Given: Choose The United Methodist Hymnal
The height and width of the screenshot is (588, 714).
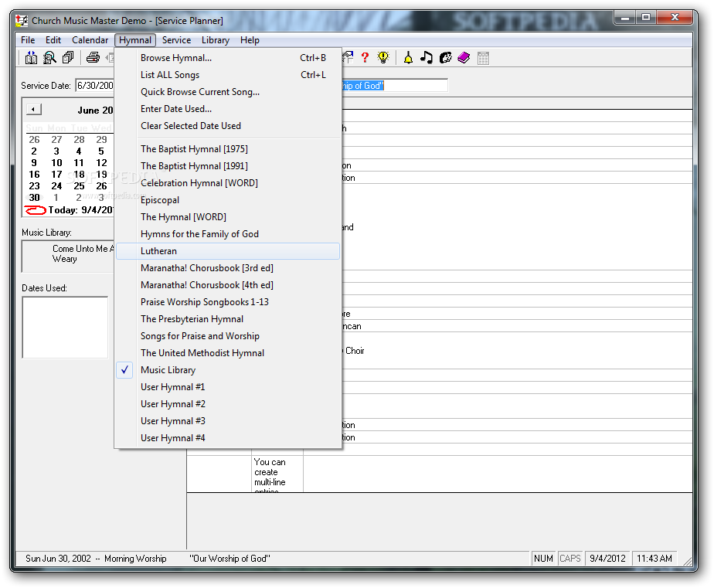Looking at the screenshot, I should click(228, 353).
